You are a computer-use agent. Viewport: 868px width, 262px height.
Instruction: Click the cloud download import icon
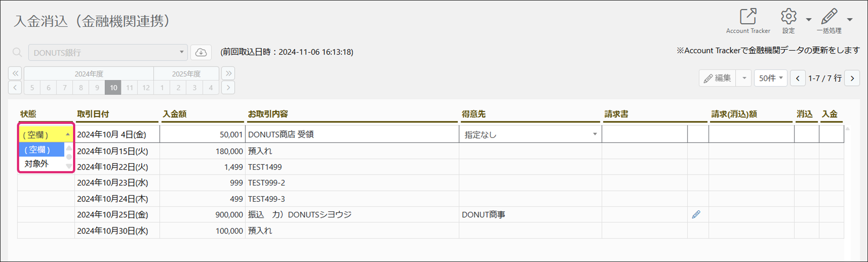(x=201, y=53)
